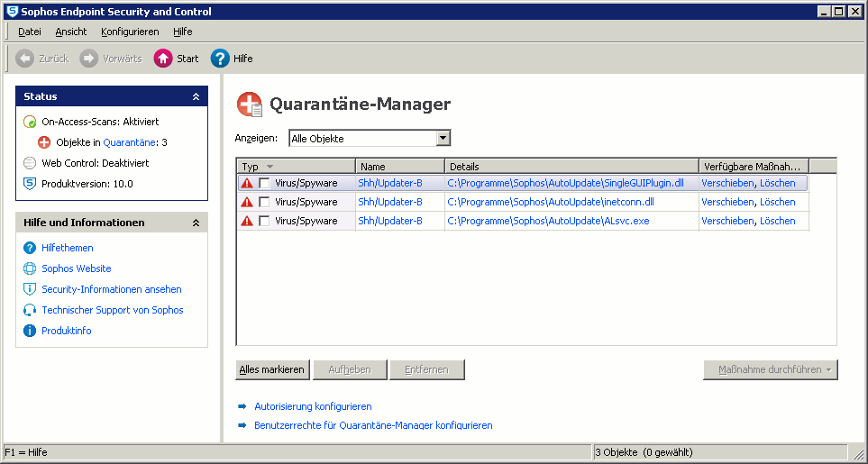The width and height of the screenshot is (868, 464).
Task: Click Verschieben for SingleGUIPlugin.dll
Action: point(727,183)
